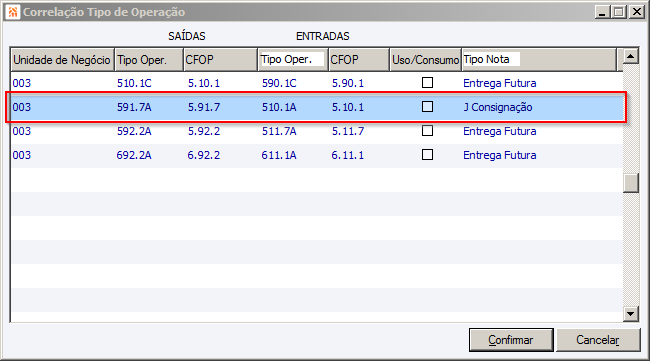
Task: Click the application icon in the title bar
Action: 12,12
